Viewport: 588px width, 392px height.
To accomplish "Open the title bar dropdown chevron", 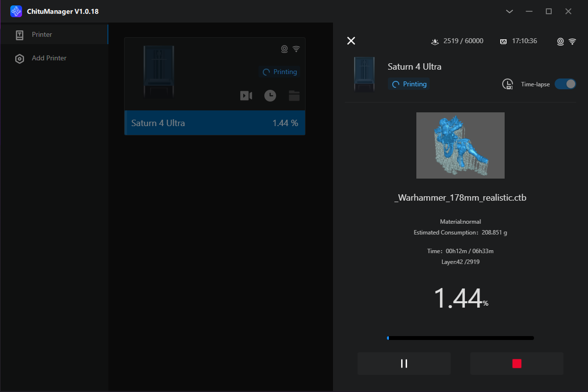I will click(509, 11).
